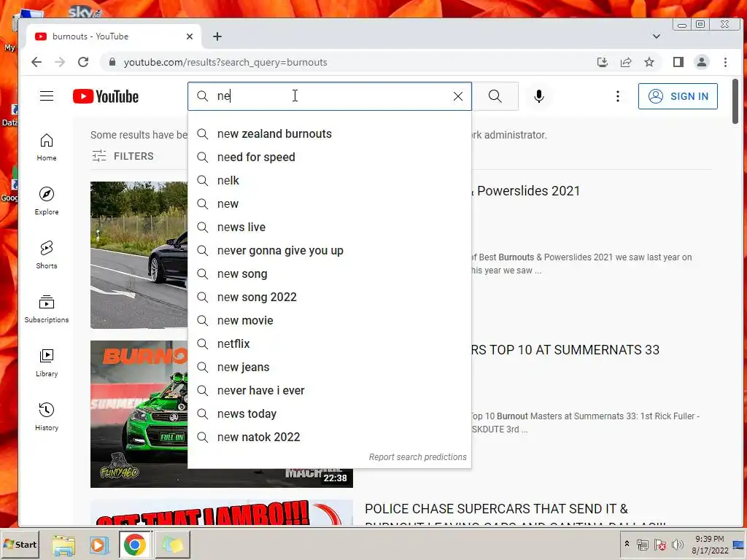Pick the "new jeans" suggestion
Image resolution: width=747 pixels, height=560 pixels.
point(330,367)
